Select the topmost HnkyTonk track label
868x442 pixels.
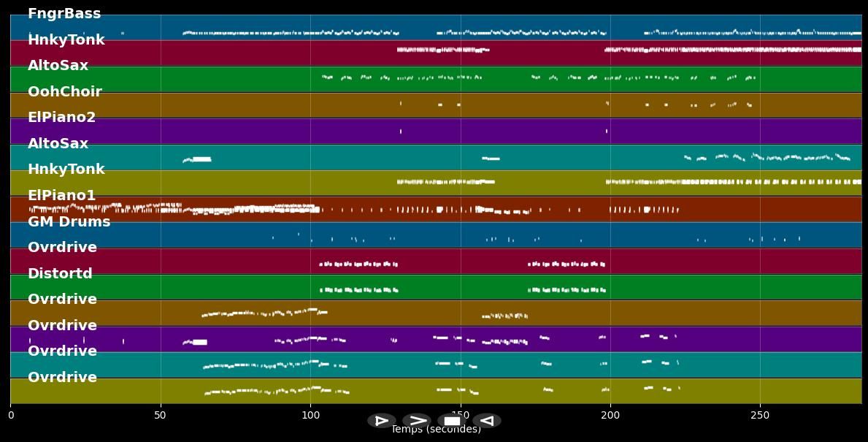coord(66,40)
